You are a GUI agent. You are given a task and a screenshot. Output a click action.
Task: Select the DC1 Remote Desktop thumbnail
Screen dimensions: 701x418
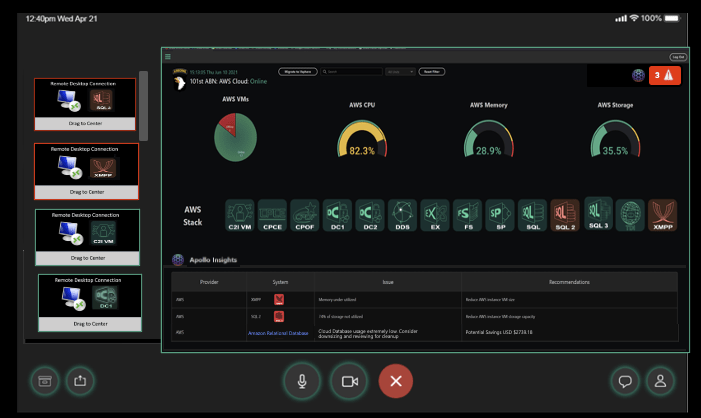[x=90, y=303]
